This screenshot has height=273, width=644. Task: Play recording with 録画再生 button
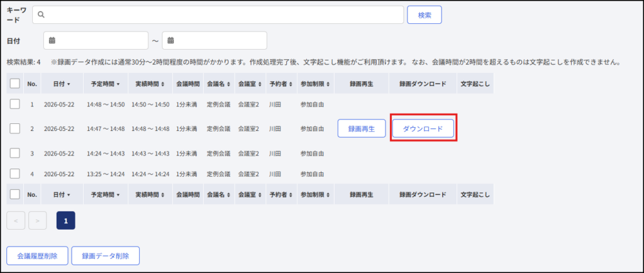(x=362, y=128)
